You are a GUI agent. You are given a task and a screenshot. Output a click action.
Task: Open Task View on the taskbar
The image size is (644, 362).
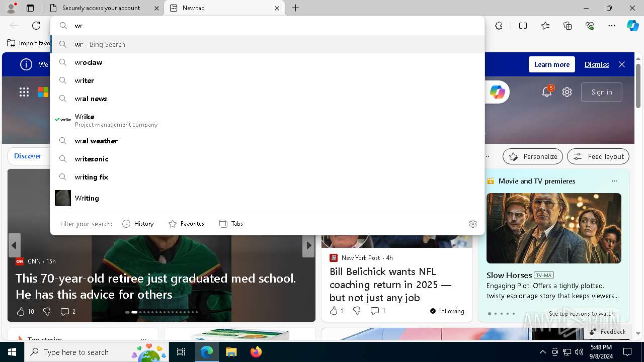(181, 352)
